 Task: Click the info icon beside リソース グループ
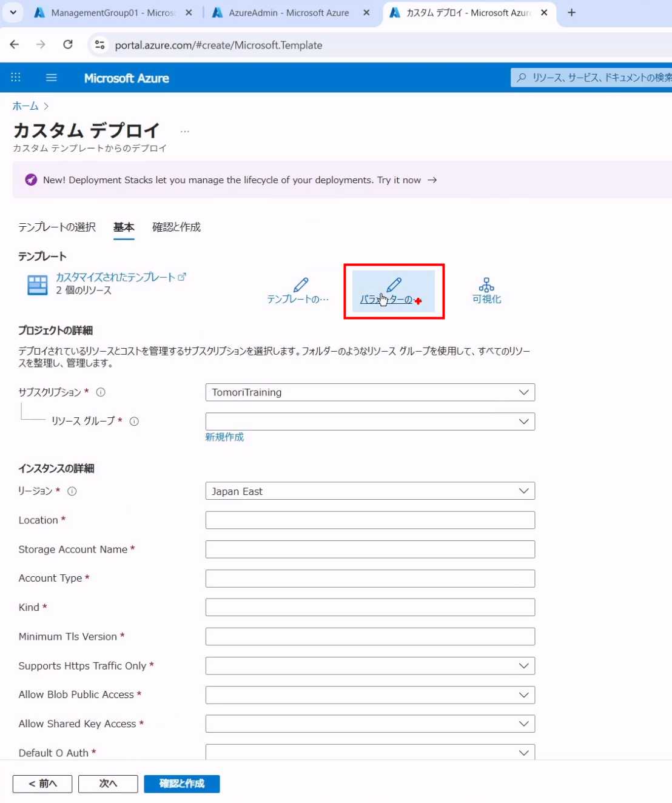point(134,422)
